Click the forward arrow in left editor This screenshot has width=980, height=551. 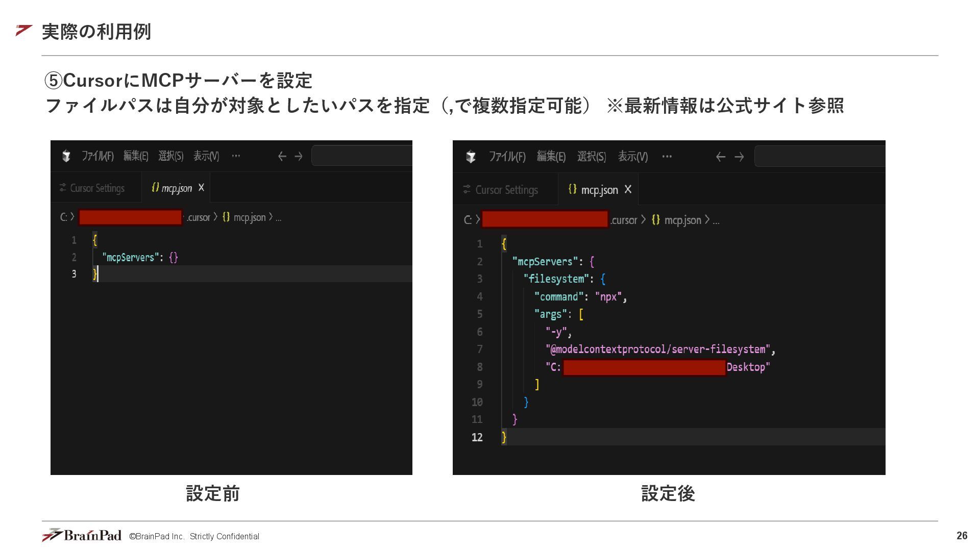pyautogui.click(x=299, y=156)
